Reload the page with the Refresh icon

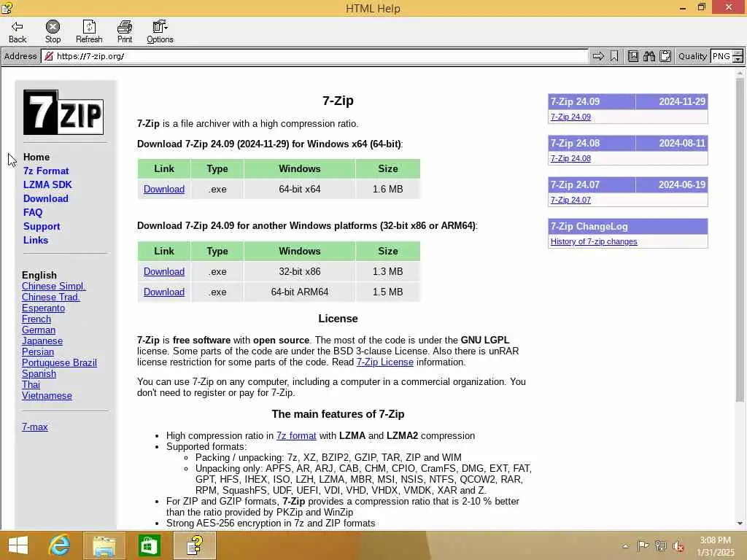[89, 32]
